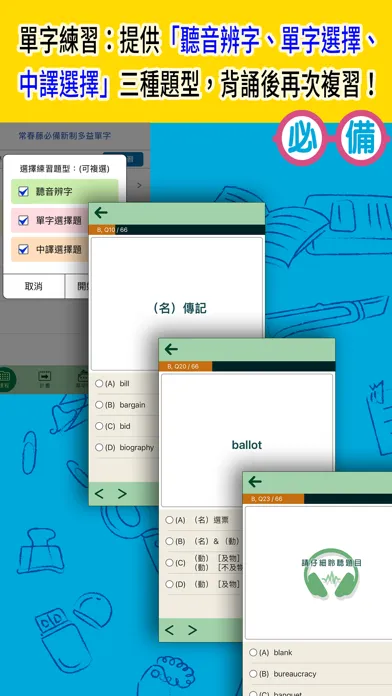The image size is (392, 696).
Task: Go to next question in ballot window
Action: click(192, 630)
